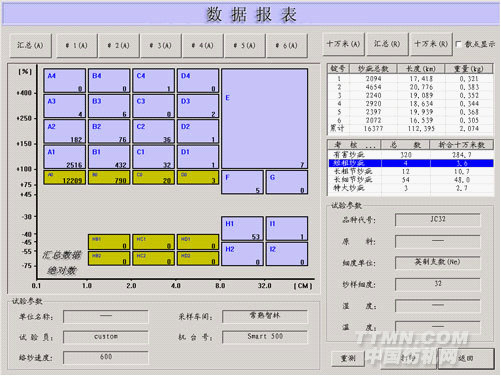Image resolution: width=501 pixels, height=376 pixels.
Task: Click the large E classification block
Action: pos(265,119)
